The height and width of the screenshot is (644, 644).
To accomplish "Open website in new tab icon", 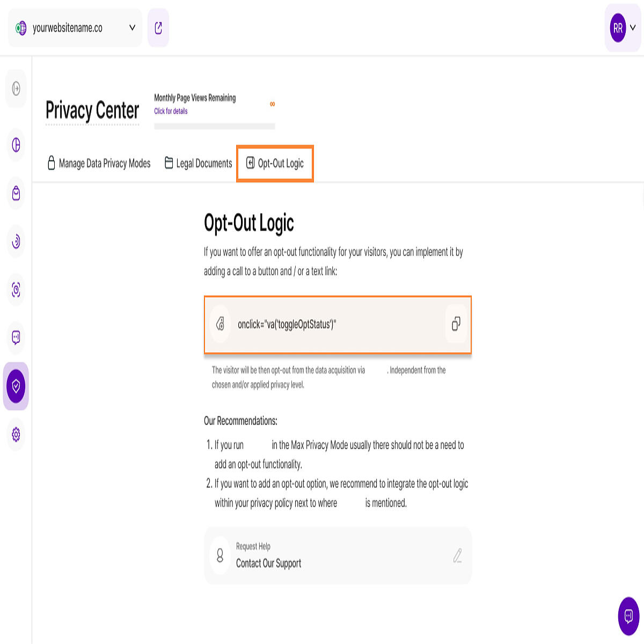I will (x=158, y=28).
